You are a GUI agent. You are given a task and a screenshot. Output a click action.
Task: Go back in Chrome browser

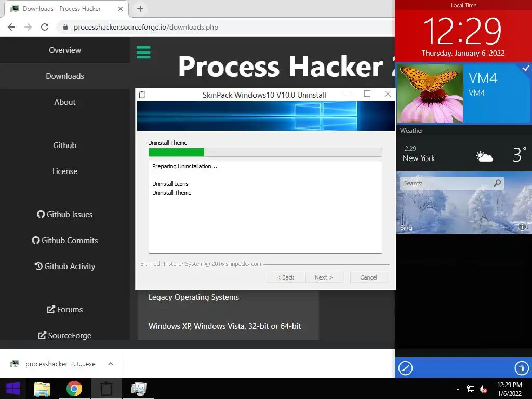(x=11, y=27)
